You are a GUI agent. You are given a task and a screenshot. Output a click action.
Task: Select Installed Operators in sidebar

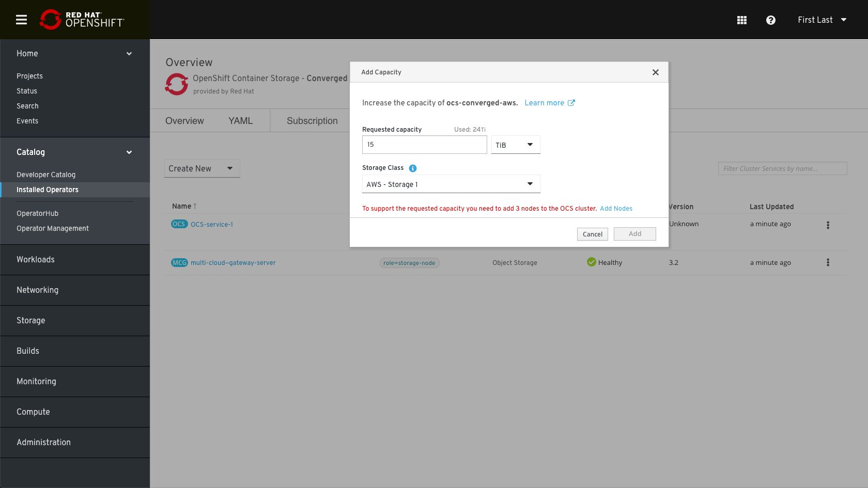click(x=75, y=190)
